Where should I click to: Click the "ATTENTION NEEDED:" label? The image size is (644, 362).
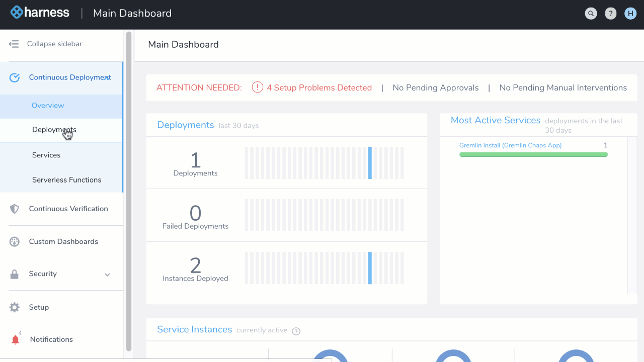pos(199,87)
